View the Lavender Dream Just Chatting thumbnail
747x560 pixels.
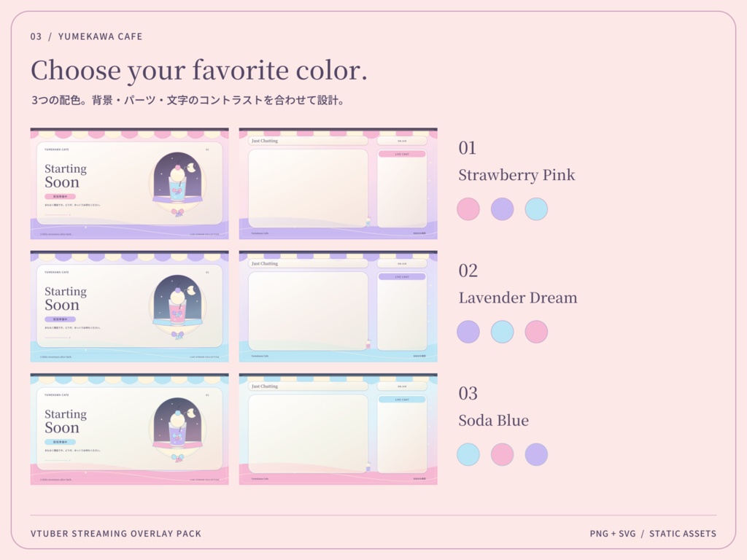coord(338,306)
